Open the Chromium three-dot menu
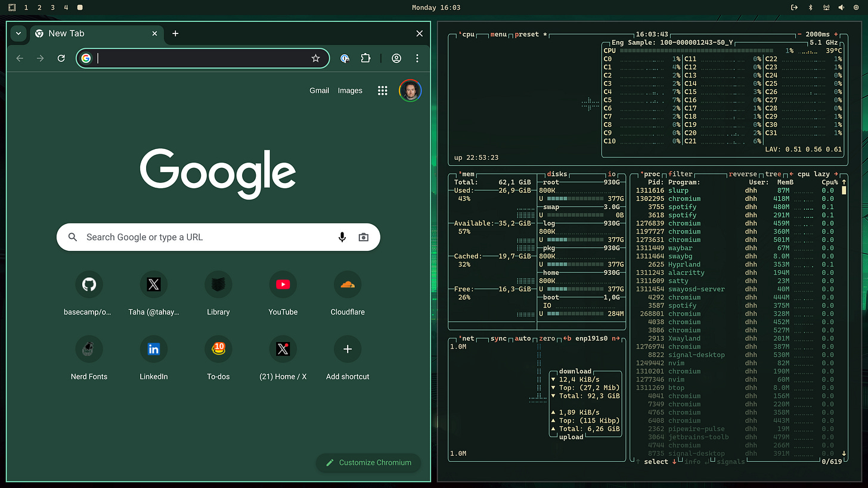 [417, 58]
